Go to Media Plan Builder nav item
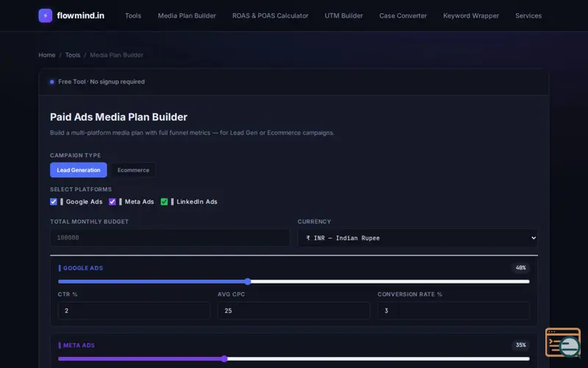The image size is (588, 368). [x=187, y=15]
